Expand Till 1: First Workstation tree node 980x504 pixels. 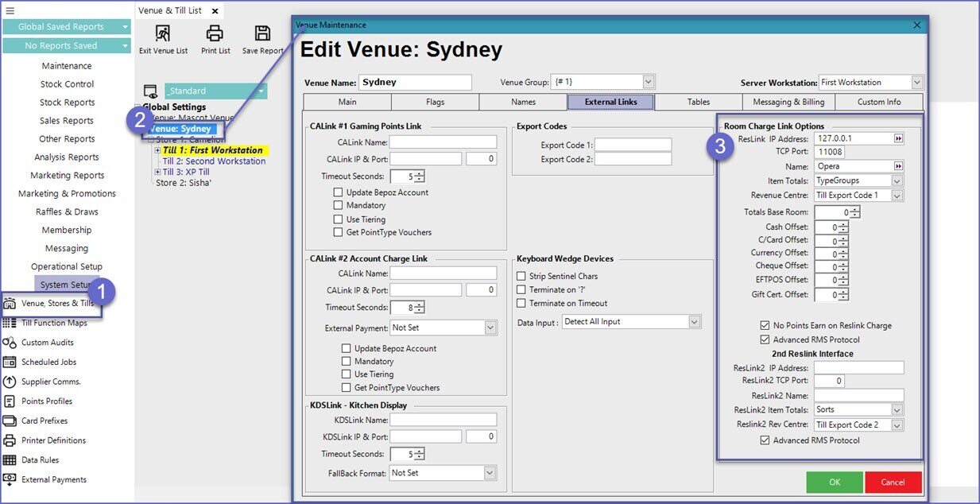157,150
